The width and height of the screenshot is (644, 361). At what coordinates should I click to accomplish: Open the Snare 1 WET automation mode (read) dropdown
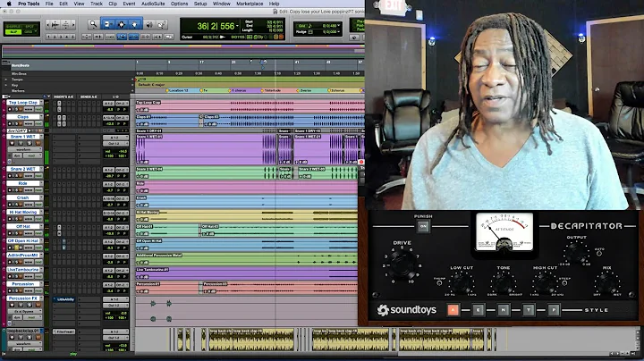32,155
